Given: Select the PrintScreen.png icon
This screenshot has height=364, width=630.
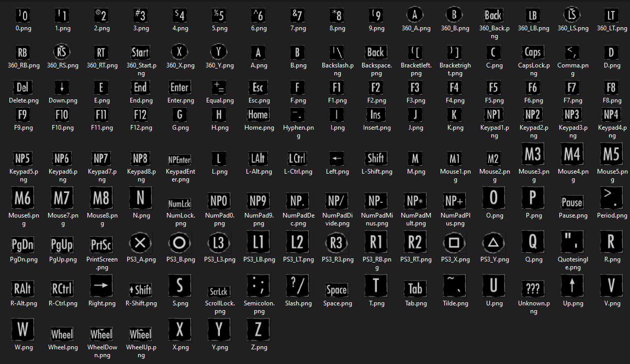Looking at the screenshot, I should click(101, 245).
